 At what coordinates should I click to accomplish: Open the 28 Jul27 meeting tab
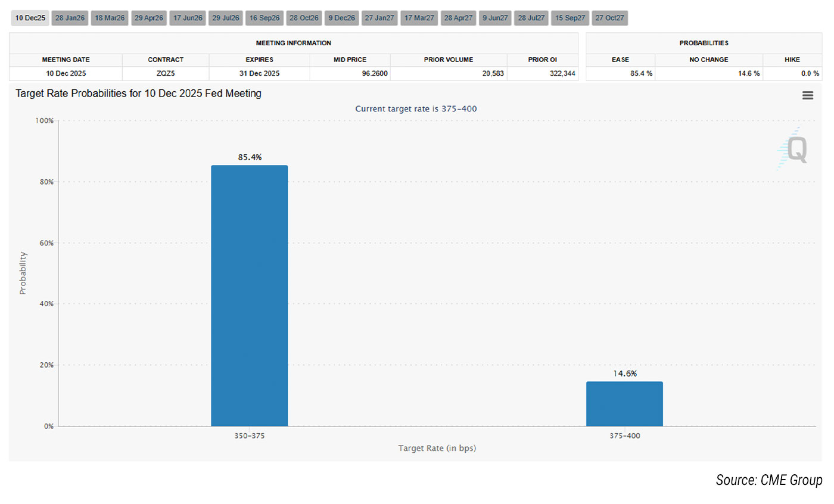point(531,18)
